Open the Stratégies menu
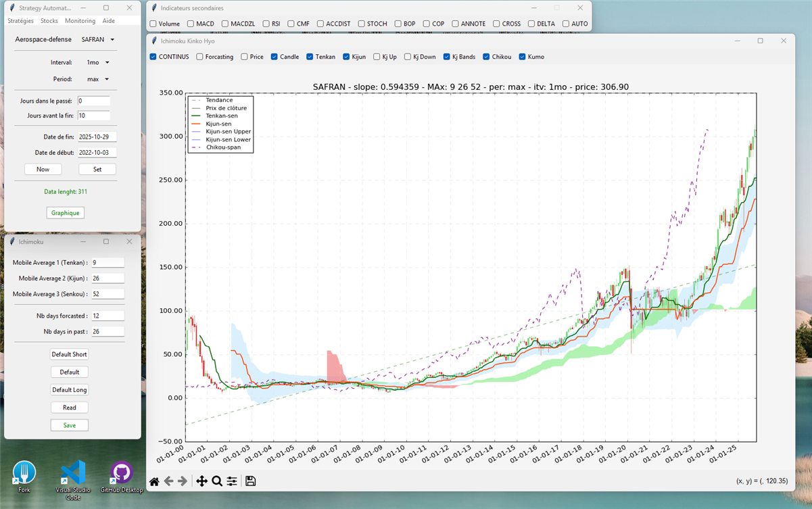The width and height of the screenshot is (812, 509). tap(20, 21)
